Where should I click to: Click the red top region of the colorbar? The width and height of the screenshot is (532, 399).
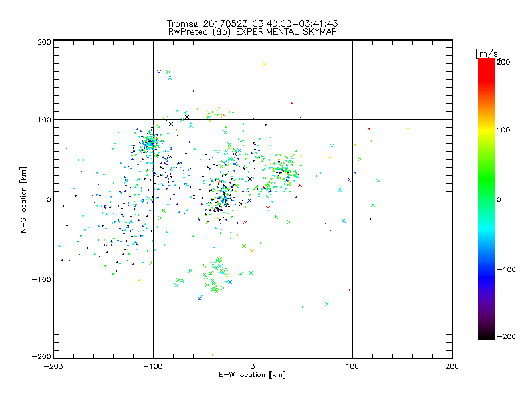487,70
